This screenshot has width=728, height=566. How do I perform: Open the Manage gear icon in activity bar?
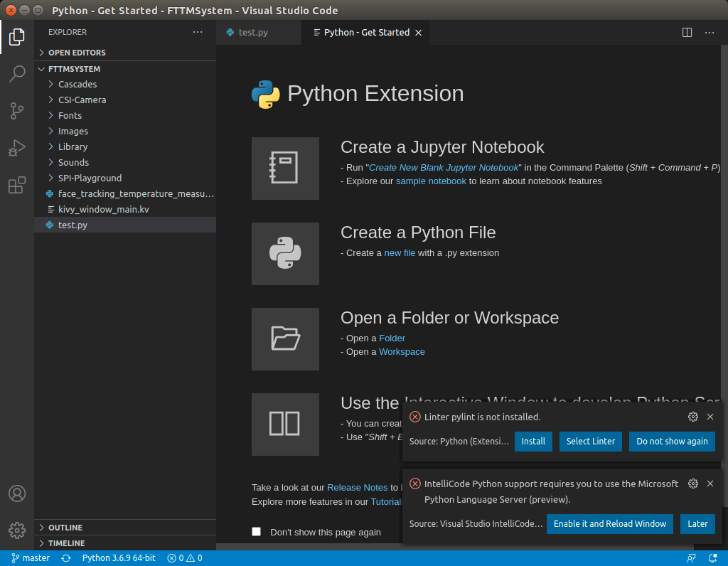point(17,530)
